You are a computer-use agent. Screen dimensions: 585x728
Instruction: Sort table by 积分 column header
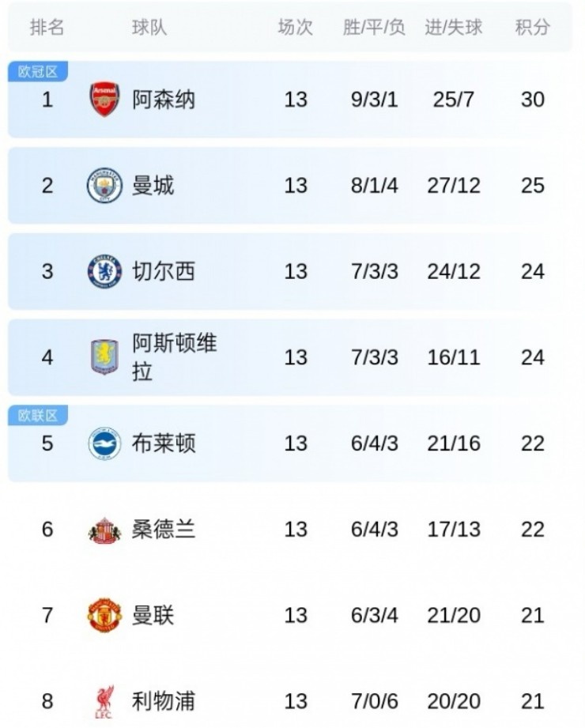click(532, 28)
